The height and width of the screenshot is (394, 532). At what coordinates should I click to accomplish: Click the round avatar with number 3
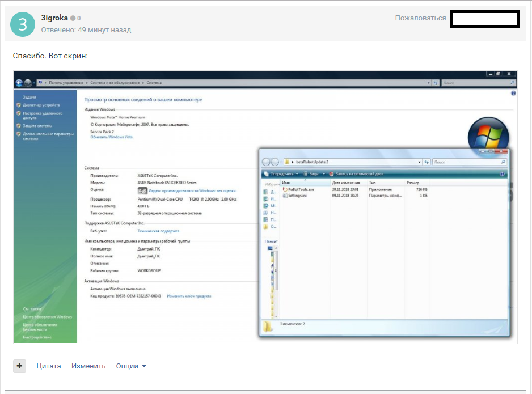click(23, 24)
